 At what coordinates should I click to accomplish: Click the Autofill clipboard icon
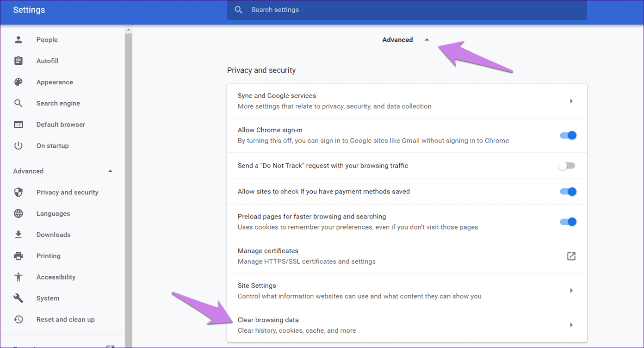tap(19, 61)
